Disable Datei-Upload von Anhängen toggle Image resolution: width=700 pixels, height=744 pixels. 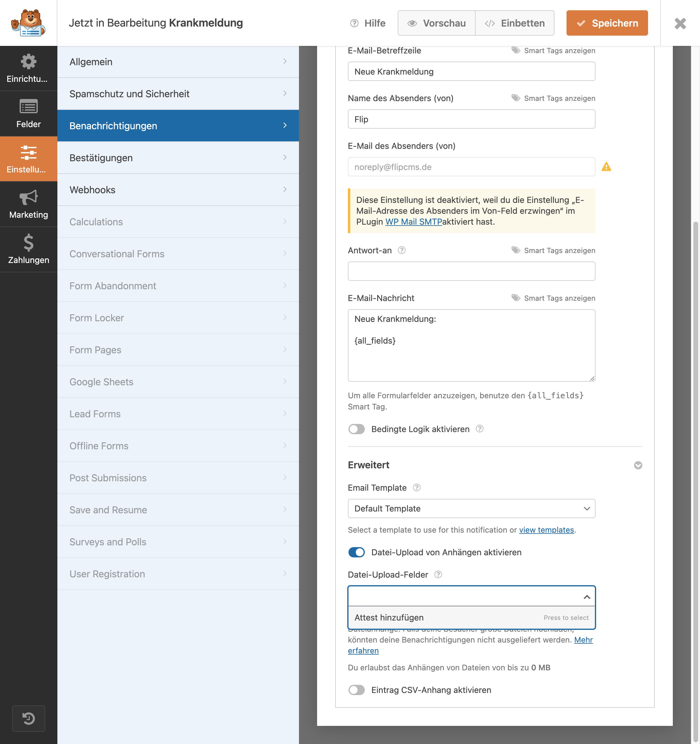(x=356, y=552)
